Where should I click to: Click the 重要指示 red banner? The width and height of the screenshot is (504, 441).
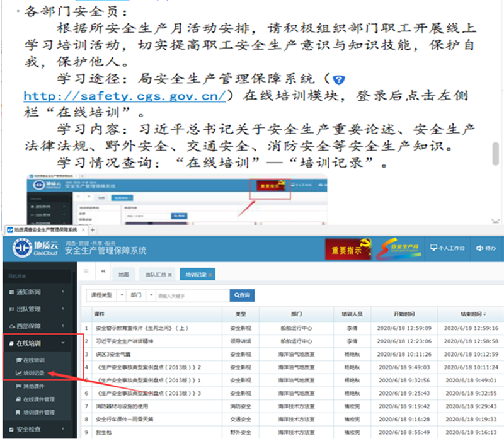point(347,249)
